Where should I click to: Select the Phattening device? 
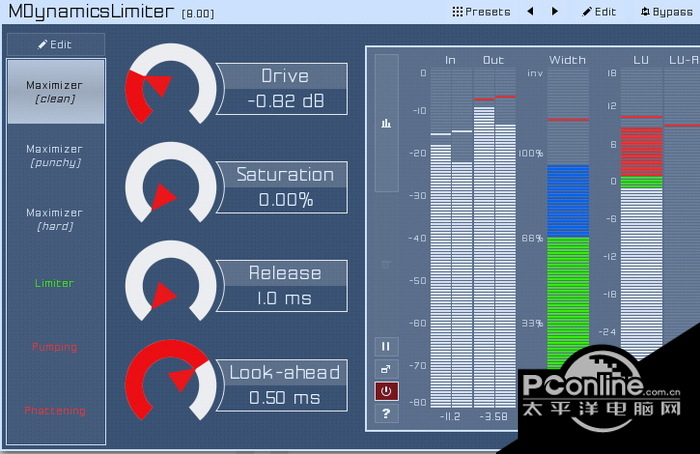click(x=54, y=411)
